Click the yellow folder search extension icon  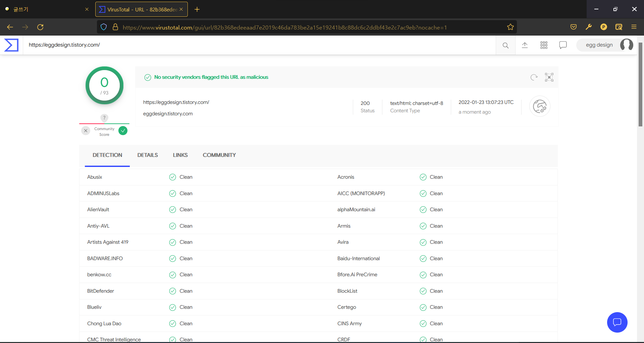[619, 27]
